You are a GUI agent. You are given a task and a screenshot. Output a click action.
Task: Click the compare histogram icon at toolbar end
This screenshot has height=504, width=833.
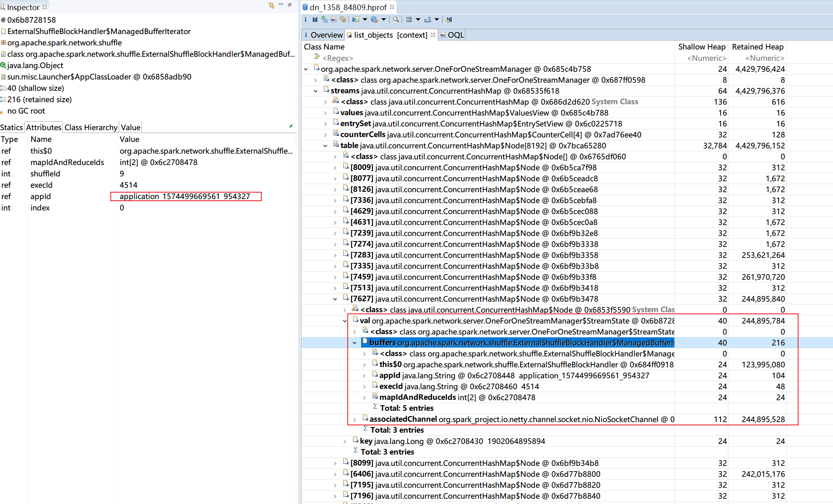point(449,19)
